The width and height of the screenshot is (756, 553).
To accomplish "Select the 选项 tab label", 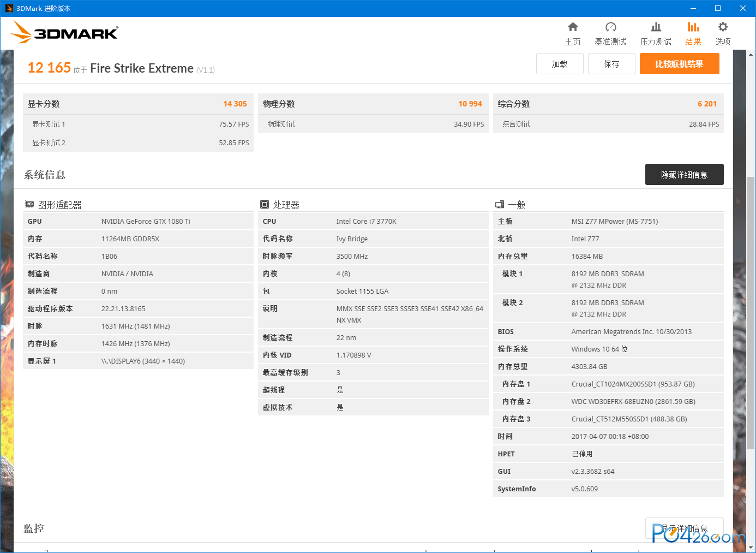I will pos(723,41).
